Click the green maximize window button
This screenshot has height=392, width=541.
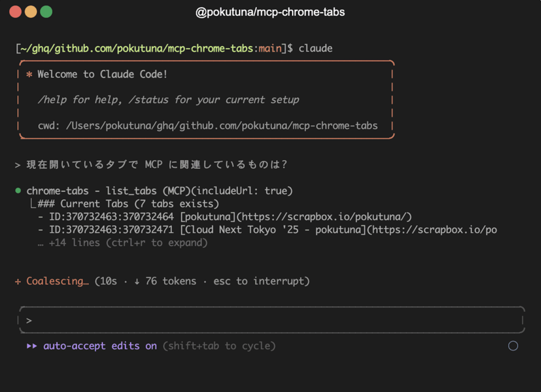tap(46, 12)
